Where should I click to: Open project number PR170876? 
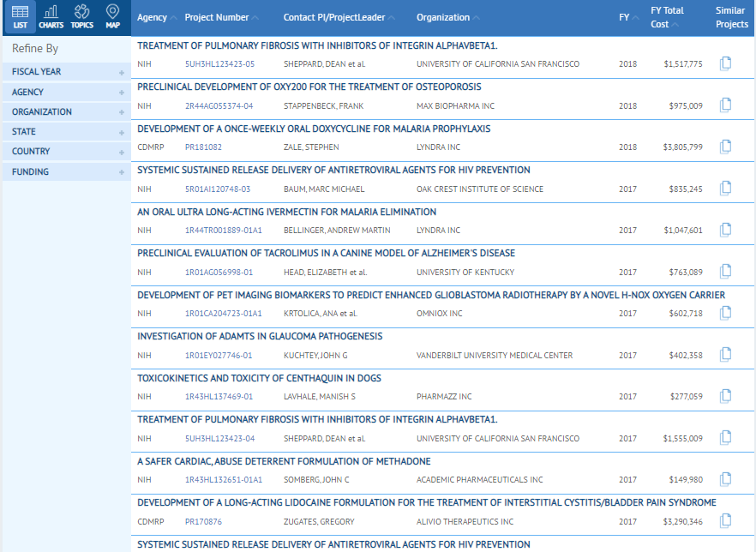[x=203, y=522]
